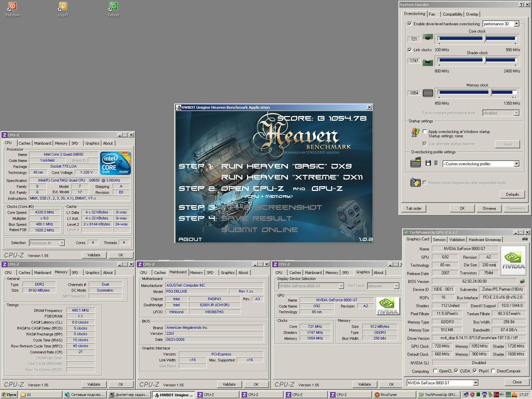532x399 pixels.
Task: Toggle the Link clocks checkbox
Action: pos(410,50)
